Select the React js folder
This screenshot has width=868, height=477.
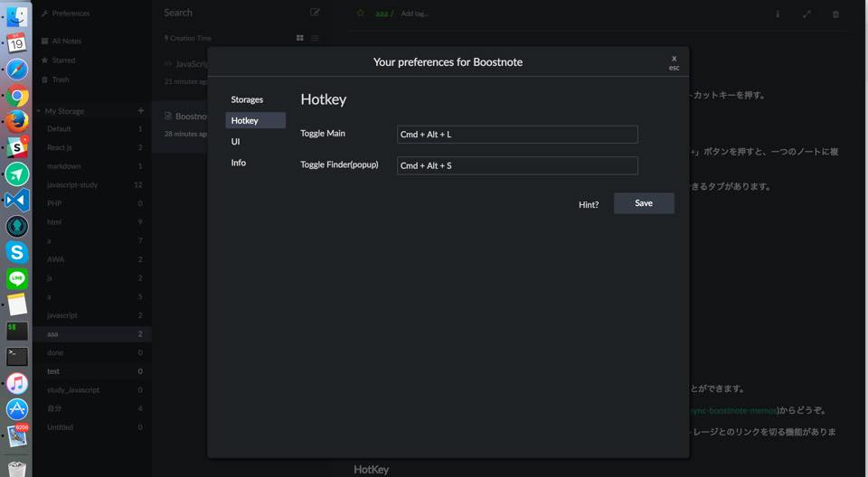click(92, 148)
